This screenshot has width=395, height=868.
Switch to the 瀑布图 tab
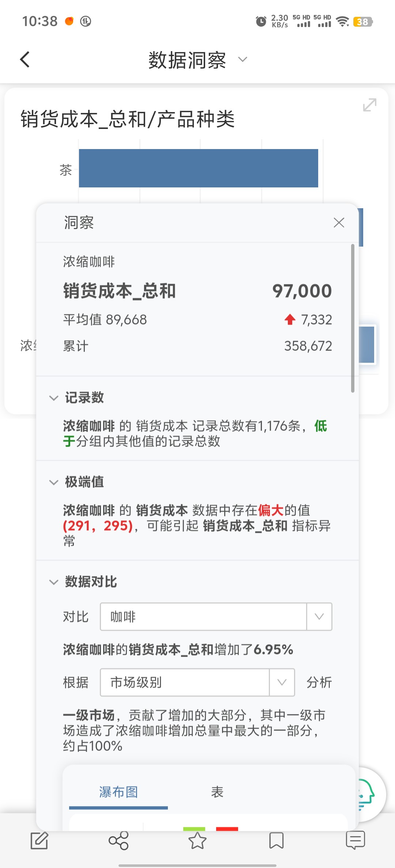pyautogui.click(x=118, y=792)
